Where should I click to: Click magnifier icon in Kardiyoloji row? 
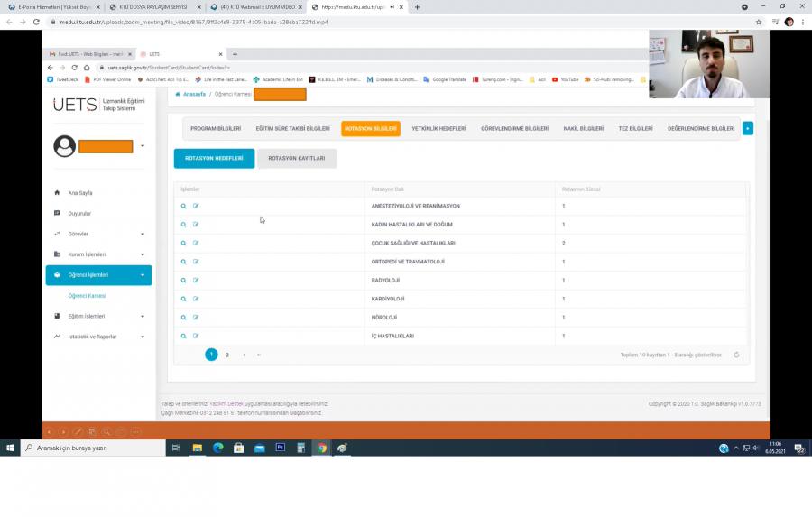183,299
